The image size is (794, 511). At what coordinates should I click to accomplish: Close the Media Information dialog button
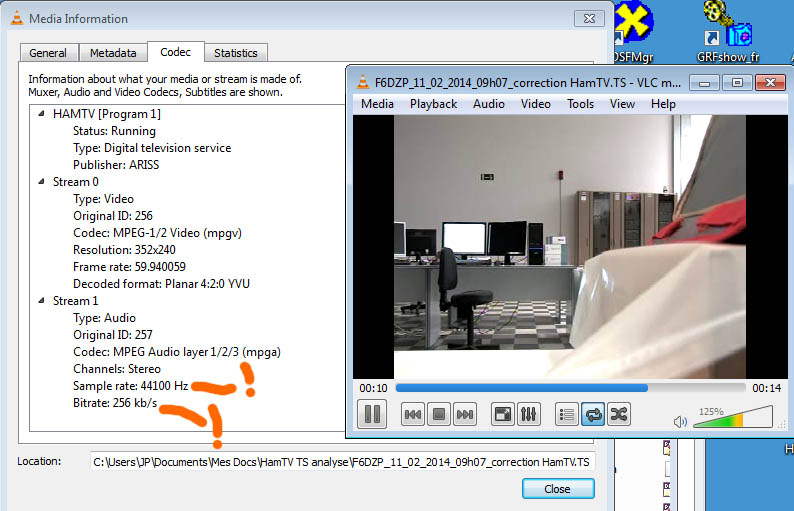click(x=558, y=489)
